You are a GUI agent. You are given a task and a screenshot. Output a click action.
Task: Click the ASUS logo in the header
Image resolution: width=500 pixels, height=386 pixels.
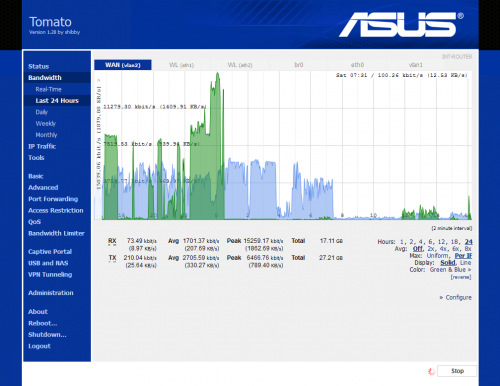pyautogui.click(x=401, y=25)
